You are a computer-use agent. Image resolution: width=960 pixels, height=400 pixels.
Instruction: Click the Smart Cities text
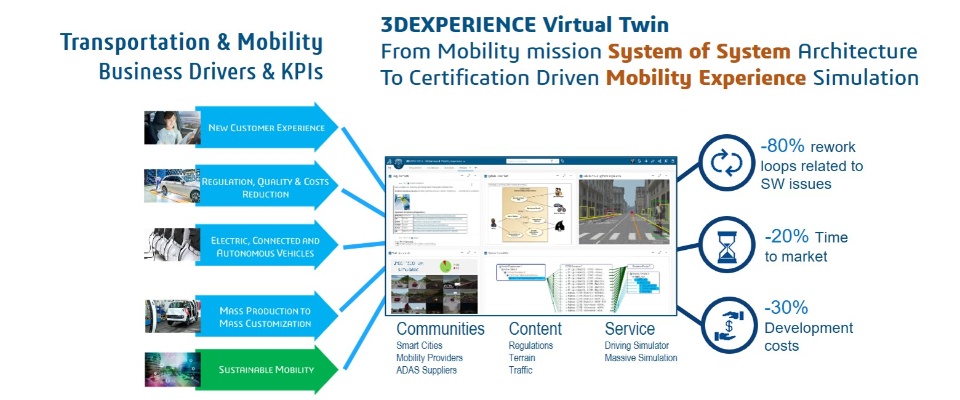(421, 345)
